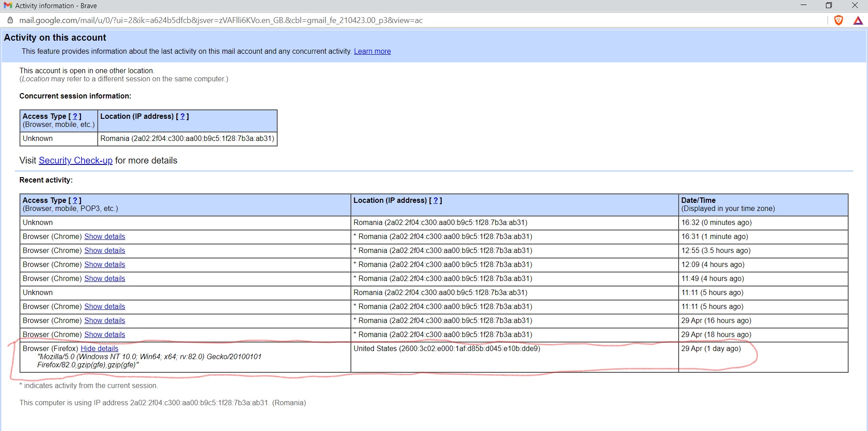This screenshot has height=431, width=868.
Task: Click the 16:32 (0 minutes ago) cell
Action: [x=763, y=223]
